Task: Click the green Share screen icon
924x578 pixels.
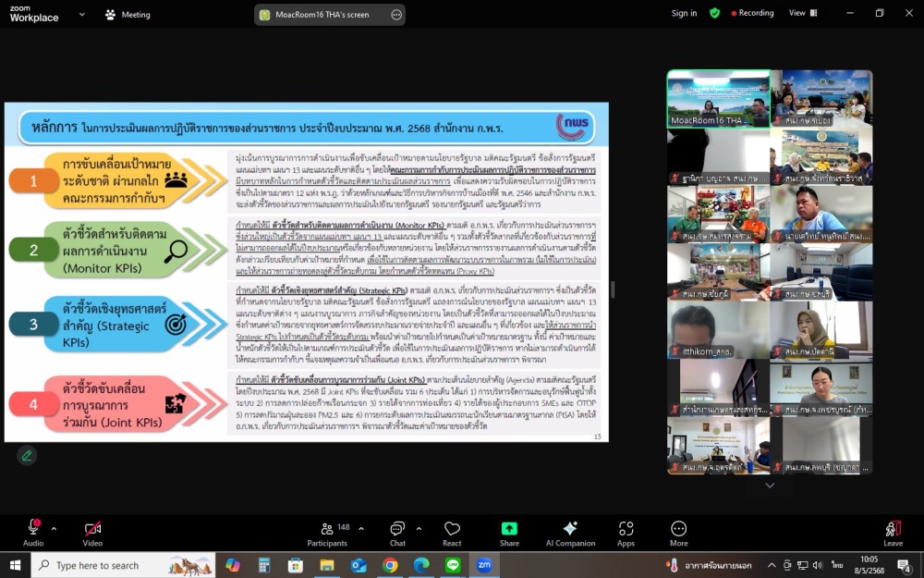Action: coord(509,529)
